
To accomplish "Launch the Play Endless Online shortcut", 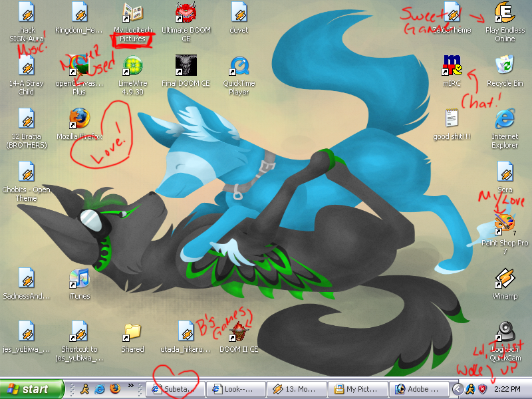I will (505, 12).
